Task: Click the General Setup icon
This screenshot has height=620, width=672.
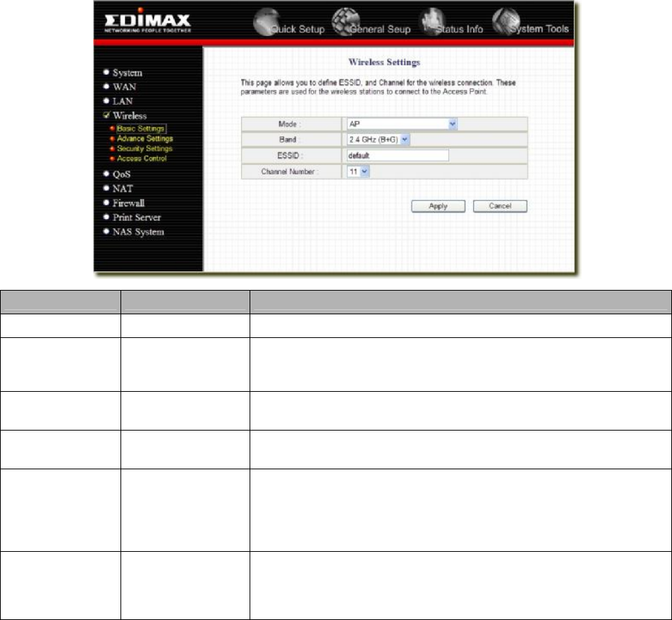Action: tap(346, 21)
